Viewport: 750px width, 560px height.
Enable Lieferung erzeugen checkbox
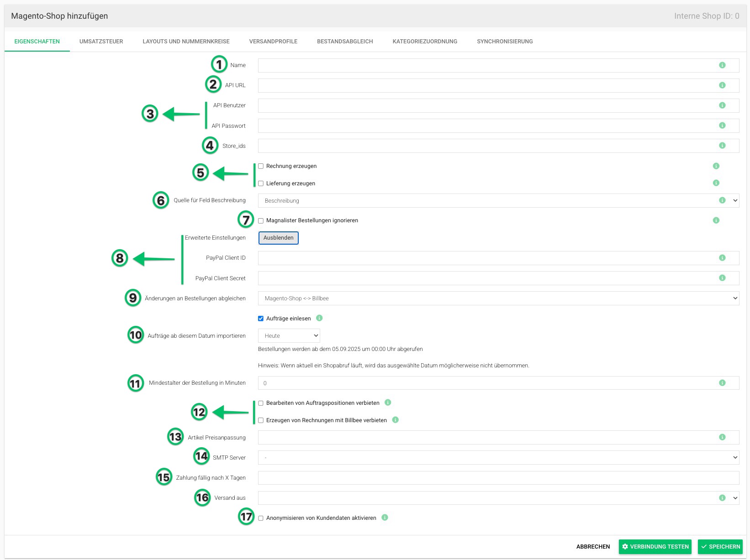[x=261, y=183]
